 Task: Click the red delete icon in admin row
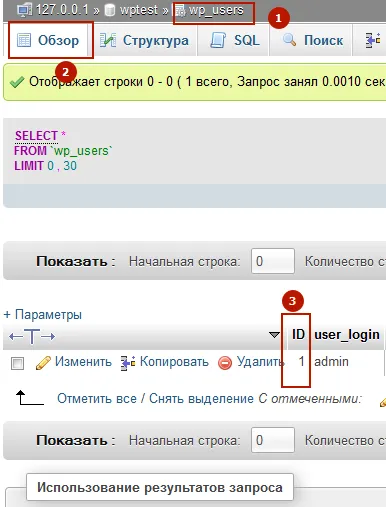click(x=225, y=363)
